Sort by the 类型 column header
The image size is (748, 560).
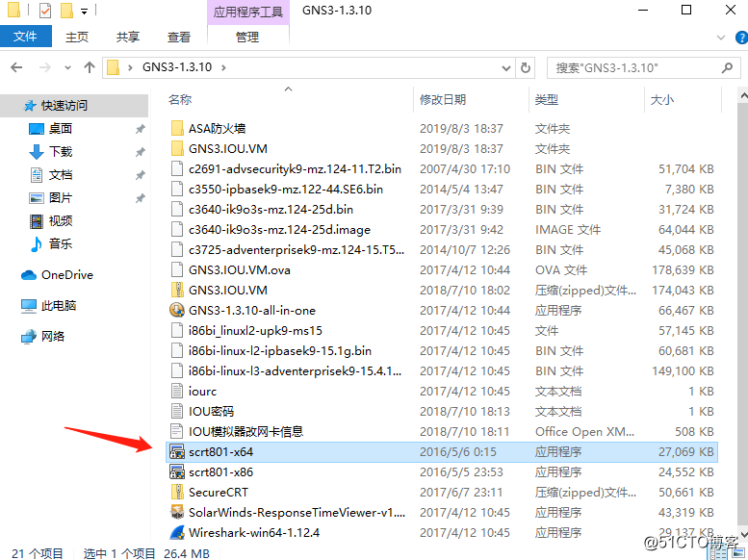pyautogui.click(x=547, y=99)
